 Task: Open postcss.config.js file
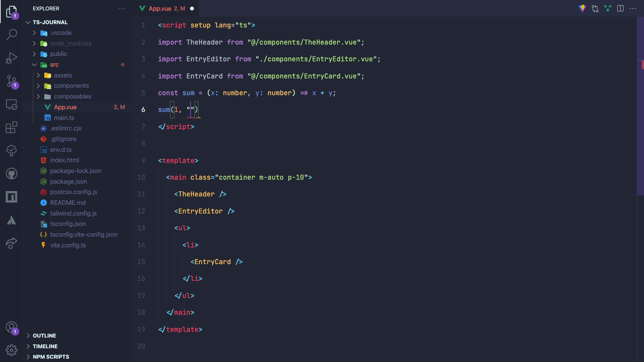click(x=78, y=192)
